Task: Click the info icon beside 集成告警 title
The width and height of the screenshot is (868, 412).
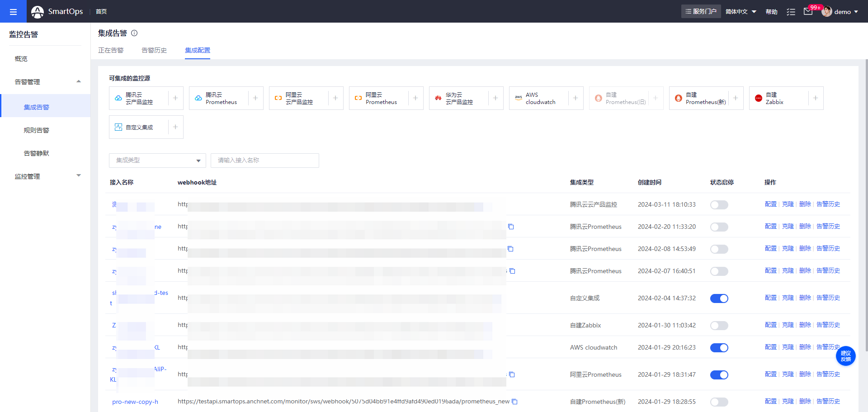Action: click(134, 33)
